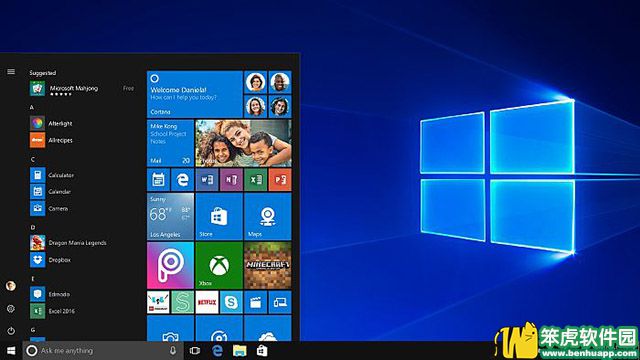Click the Cortana microphone icon

[173, 351]
